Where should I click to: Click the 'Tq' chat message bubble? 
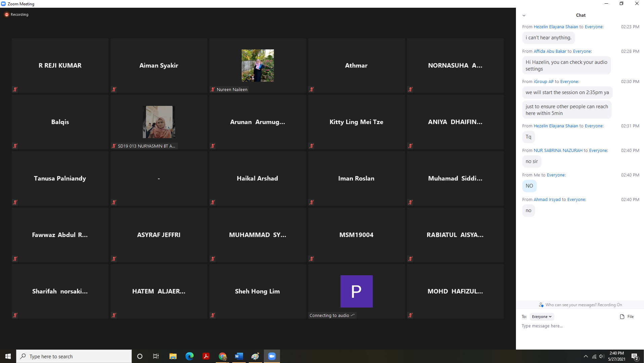pyautogui.click(x=528, y=137)
